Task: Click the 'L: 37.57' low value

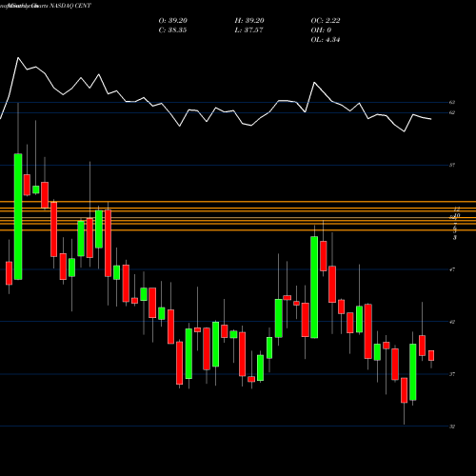Action: [x=248, y=30]
